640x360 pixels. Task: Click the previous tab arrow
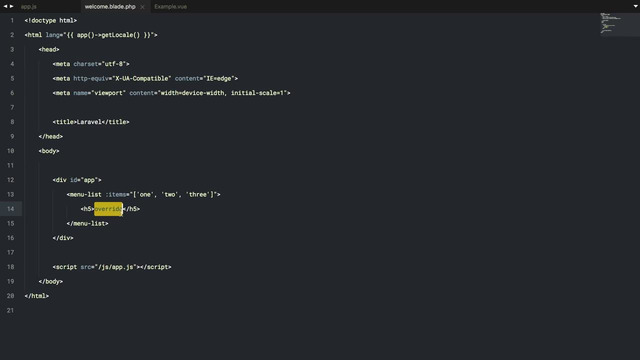[x=5, y=7]
